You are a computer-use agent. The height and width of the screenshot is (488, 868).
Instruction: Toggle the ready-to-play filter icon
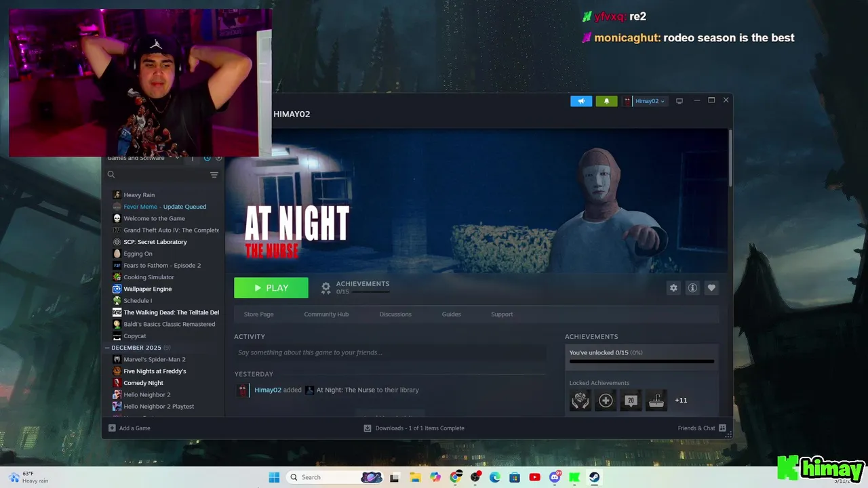pos(218,158)
